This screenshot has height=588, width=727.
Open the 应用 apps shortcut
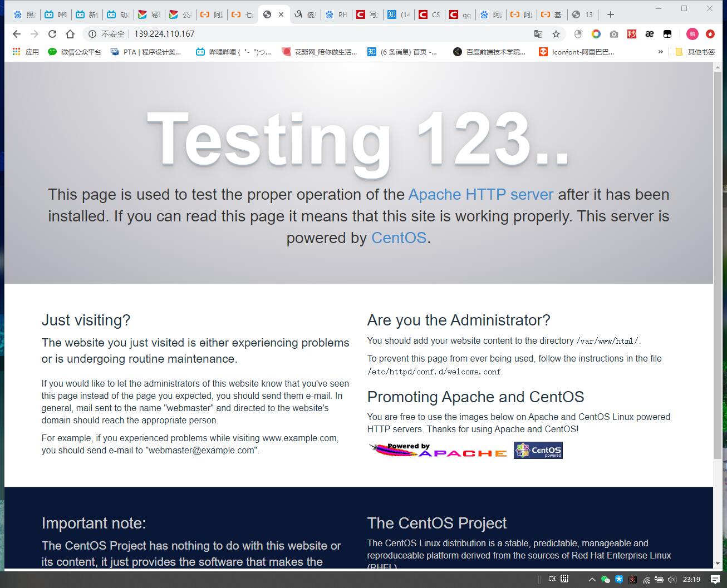[26, 52]
